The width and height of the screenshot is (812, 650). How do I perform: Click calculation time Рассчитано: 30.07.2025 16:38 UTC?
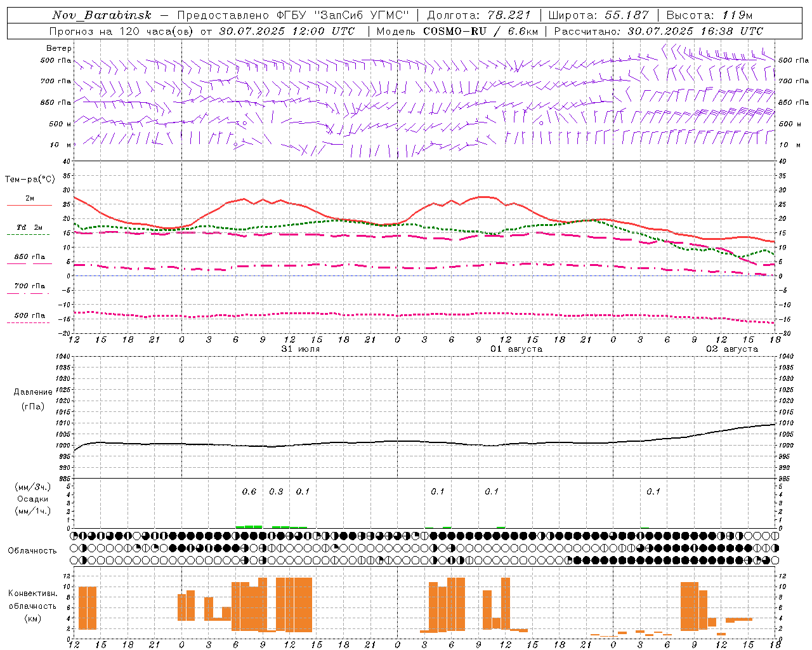point(658,31)
